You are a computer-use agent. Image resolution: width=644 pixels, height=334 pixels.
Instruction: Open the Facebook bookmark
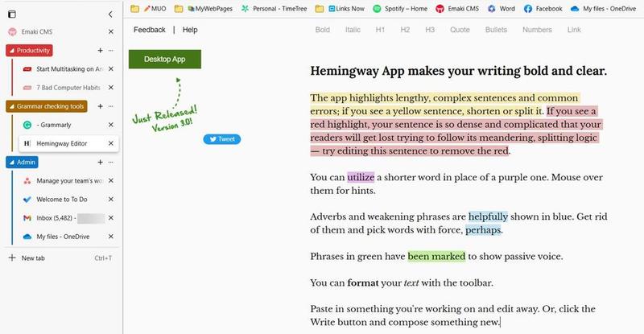[543, 9]
